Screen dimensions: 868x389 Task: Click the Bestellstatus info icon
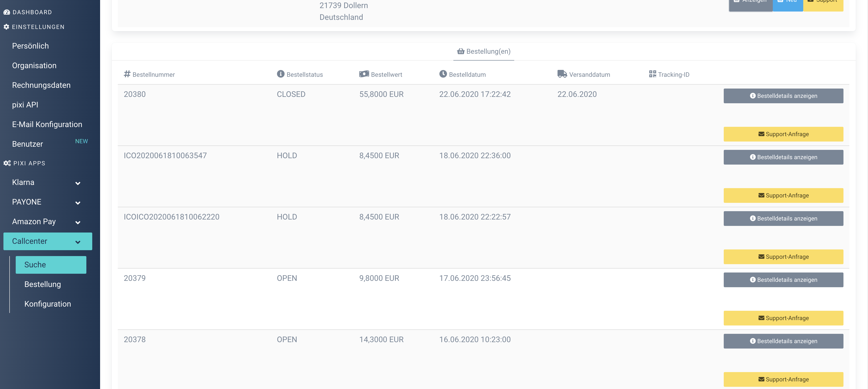(281, 74)
